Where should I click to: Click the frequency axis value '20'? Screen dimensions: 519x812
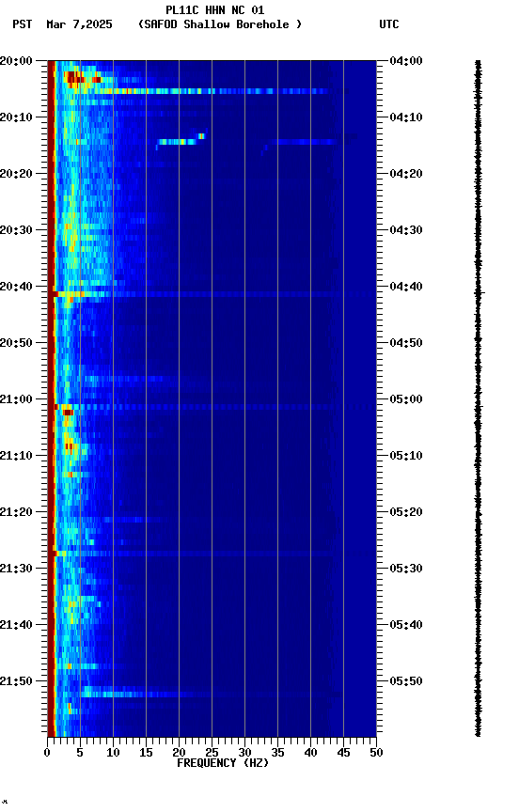point(179,753)
